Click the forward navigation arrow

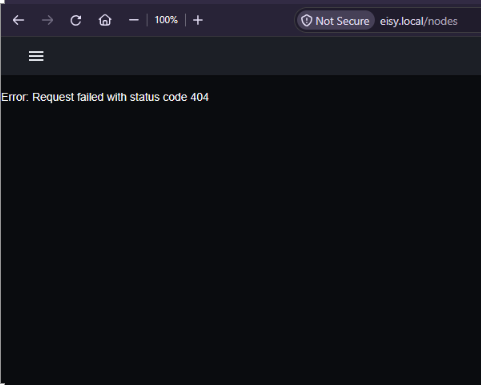[x=47, y=20]
